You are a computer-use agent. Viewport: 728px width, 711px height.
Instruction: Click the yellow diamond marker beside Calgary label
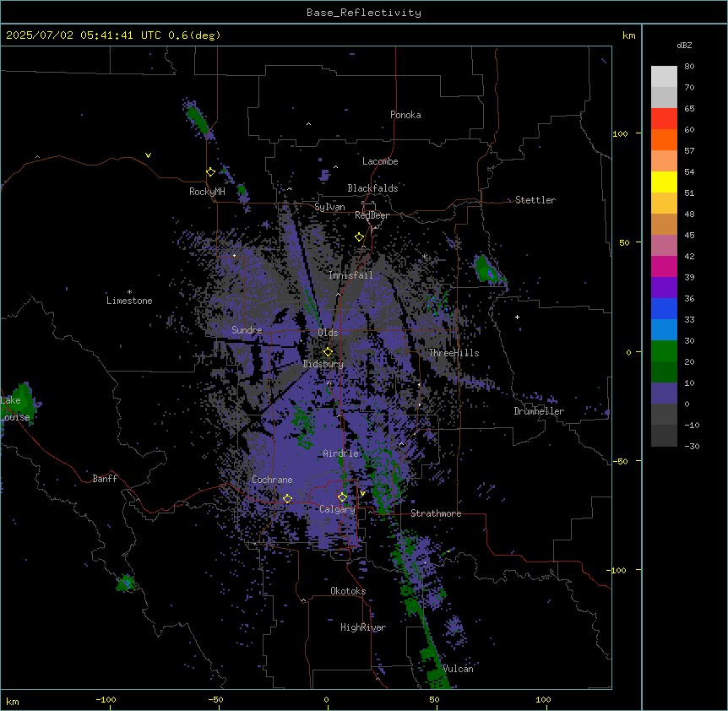(342, 497)
